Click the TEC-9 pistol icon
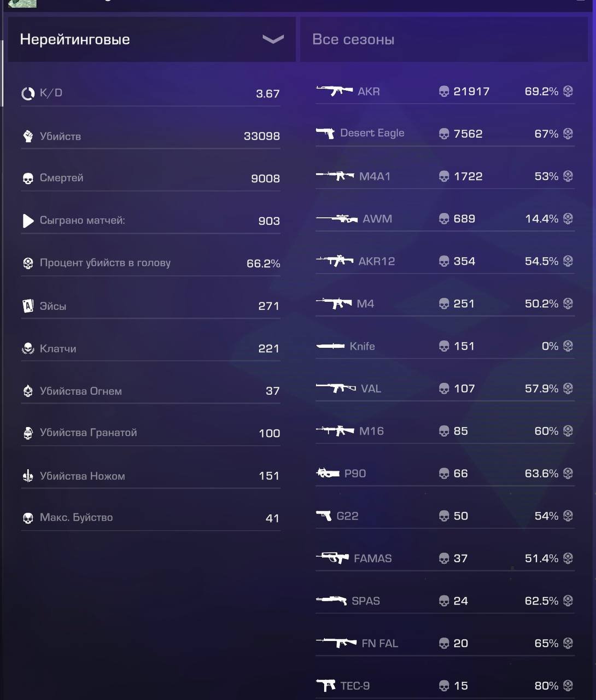Screen dimensions: 596x700 point(326,685)
